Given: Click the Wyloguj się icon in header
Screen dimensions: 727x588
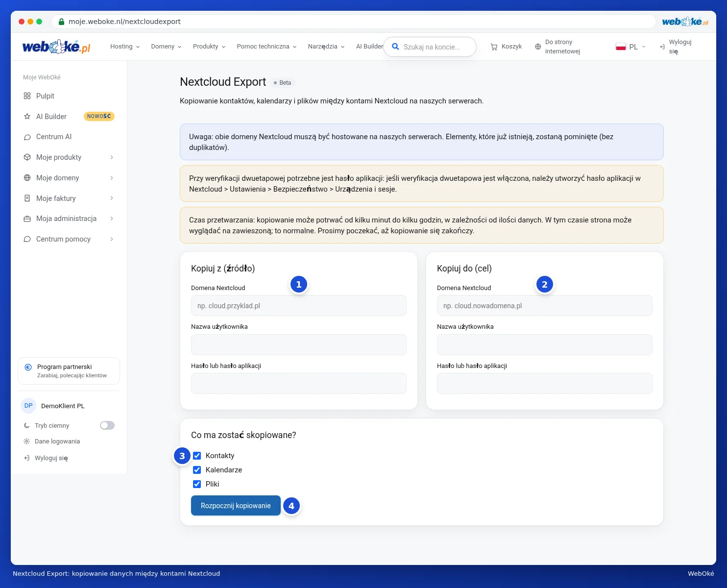Looking at the screenshot, I should click(x=662, y=47).
